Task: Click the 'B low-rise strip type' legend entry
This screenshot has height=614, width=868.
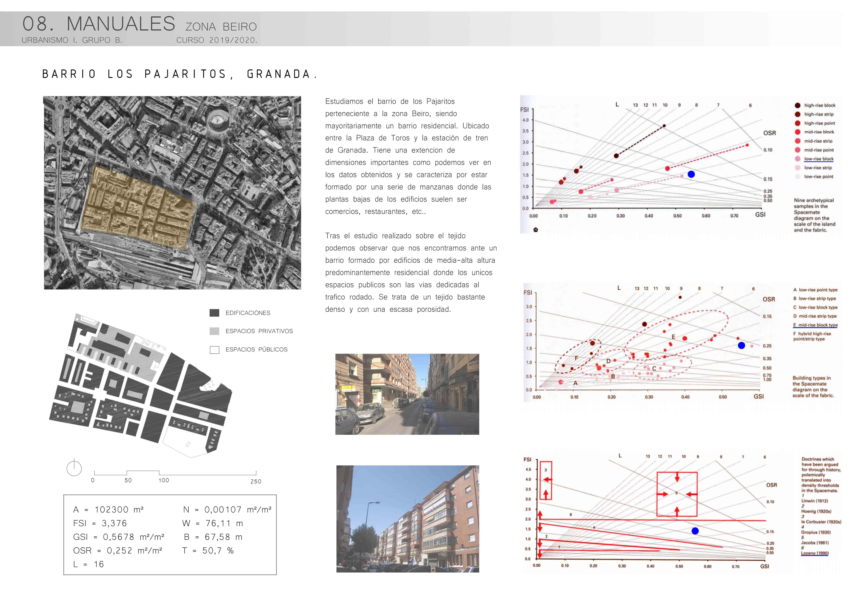Action: (x=815, y=298)
